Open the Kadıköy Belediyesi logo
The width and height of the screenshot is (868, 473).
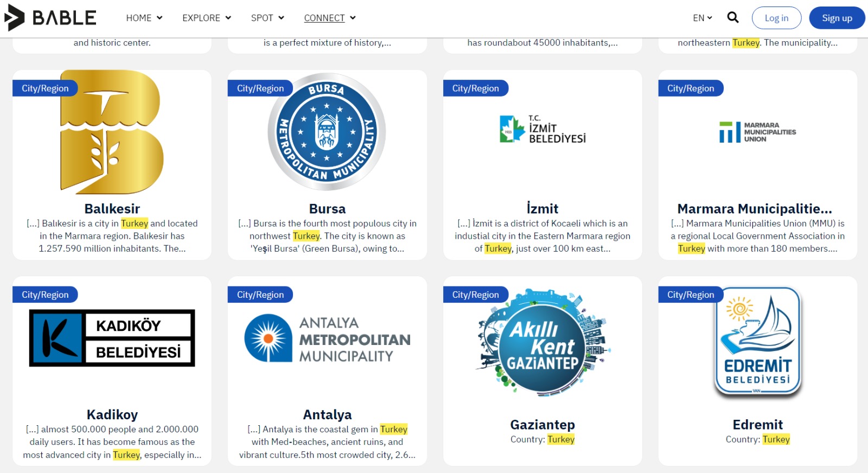[x=112, y=338]
